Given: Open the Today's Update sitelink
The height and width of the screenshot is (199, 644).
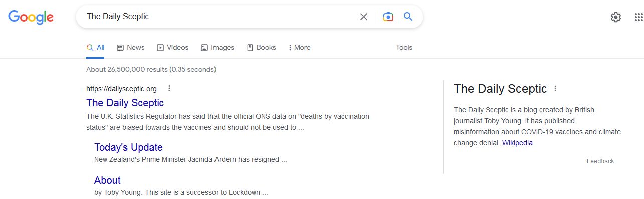Looking at the screenshot, I should (x=128, y=147).
